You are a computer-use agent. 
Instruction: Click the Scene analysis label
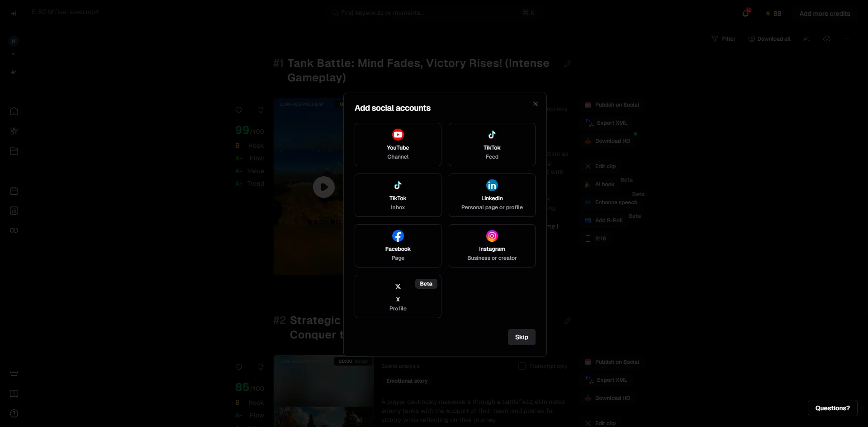[400, 366]
